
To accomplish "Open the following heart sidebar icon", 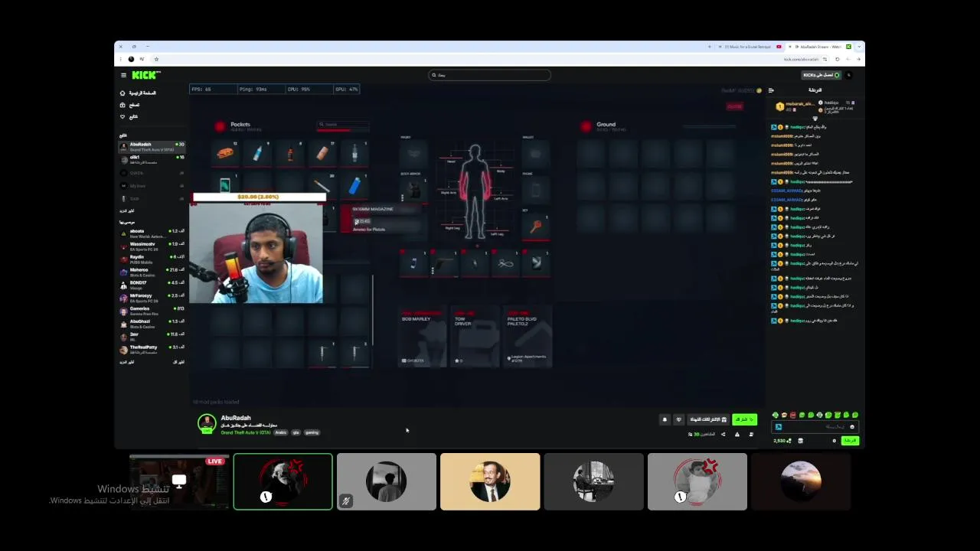I will coord(122,116).
